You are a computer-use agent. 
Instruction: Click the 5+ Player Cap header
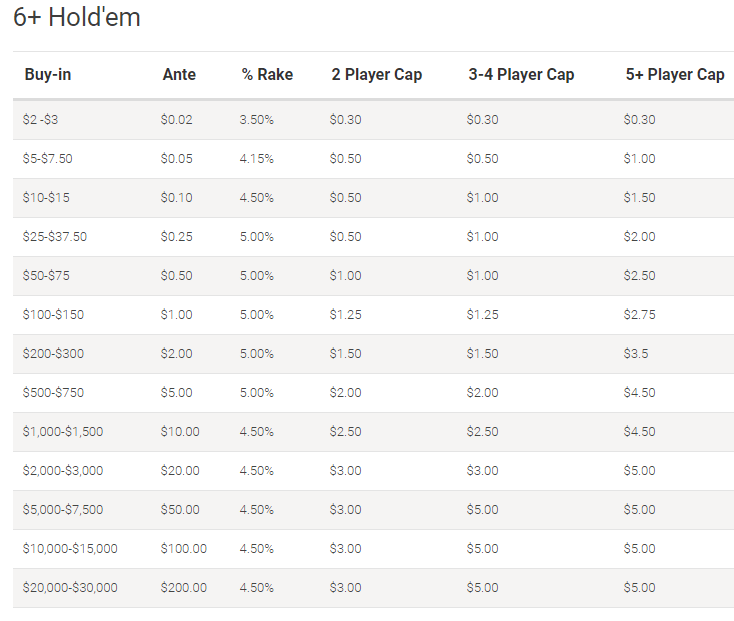pos(675,74)
